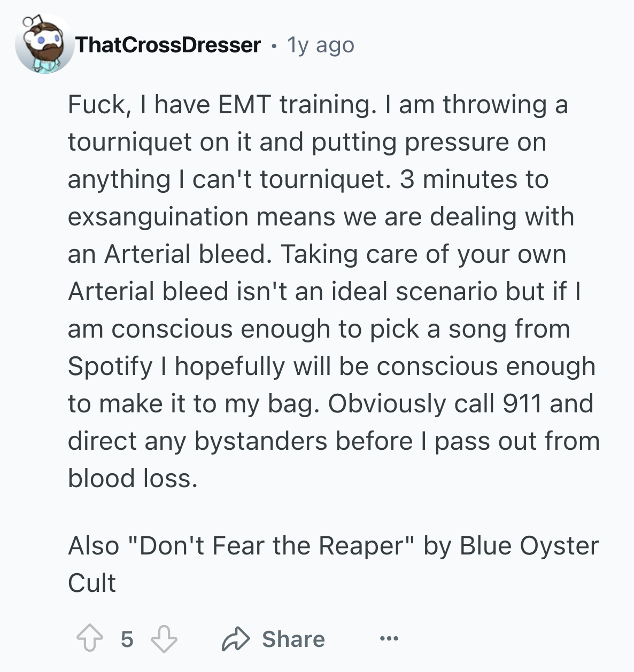Downvote the comment with the down arrow
The height and width of the screenshot is (672, 634).
[x=164, y=639]
